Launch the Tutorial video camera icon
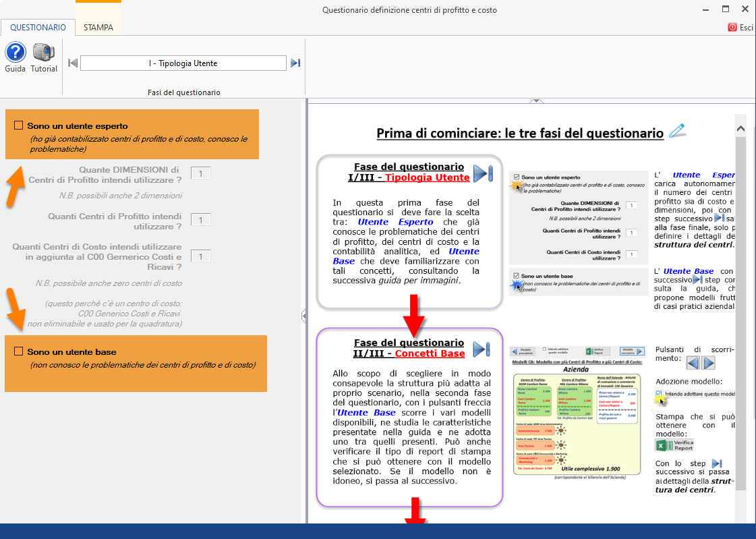 coord(44,53)
